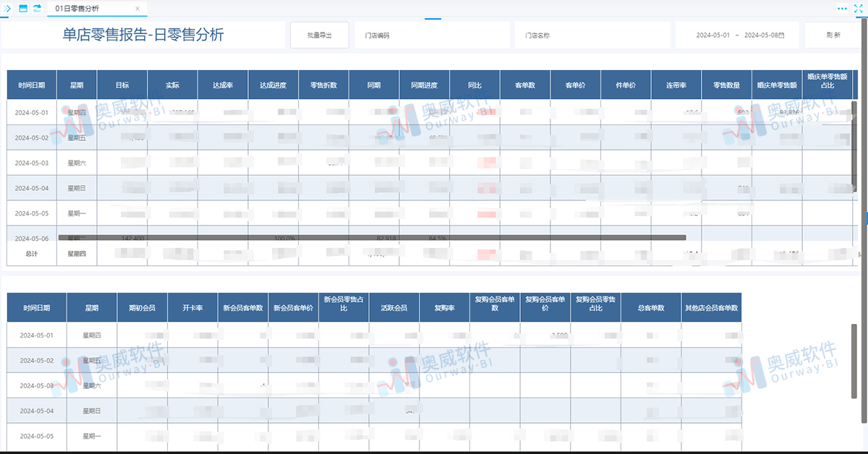Click the upper table's 星期 header
Viewport: 868px width, 454px height.
click(77, 85)
